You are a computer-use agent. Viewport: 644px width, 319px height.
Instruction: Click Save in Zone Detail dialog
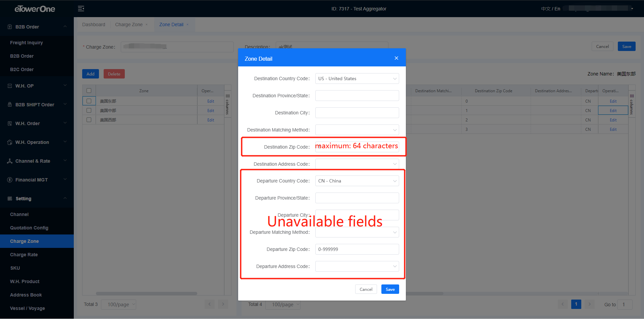click(390, 289)
